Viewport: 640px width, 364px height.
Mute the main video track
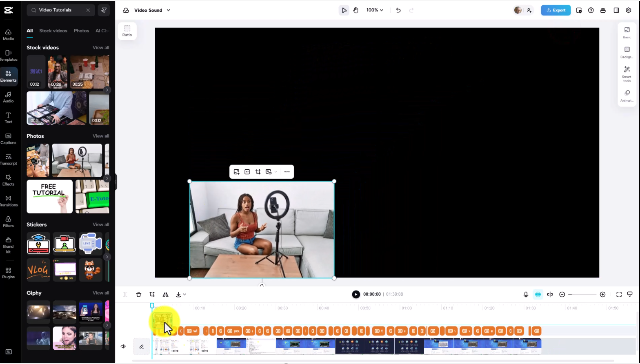pos(123,346)
